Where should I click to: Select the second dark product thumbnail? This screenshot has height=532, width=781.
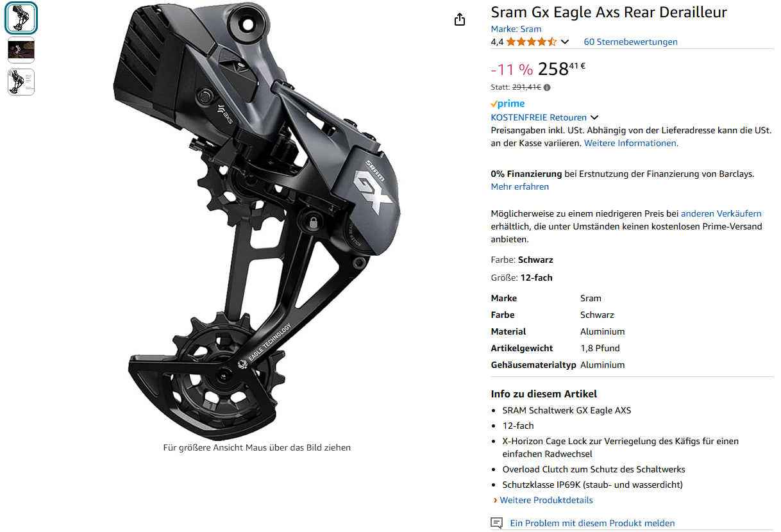pyautogui.click(x=21, y=50)
